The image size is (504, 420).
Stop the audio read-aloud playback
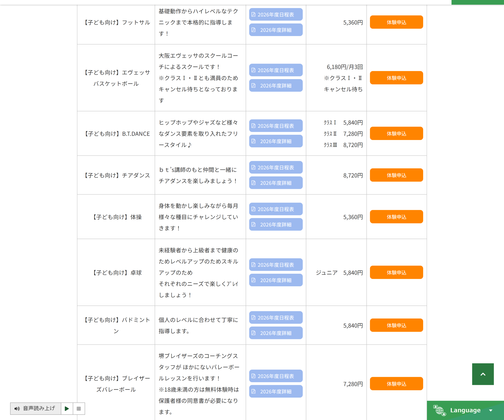79,408
